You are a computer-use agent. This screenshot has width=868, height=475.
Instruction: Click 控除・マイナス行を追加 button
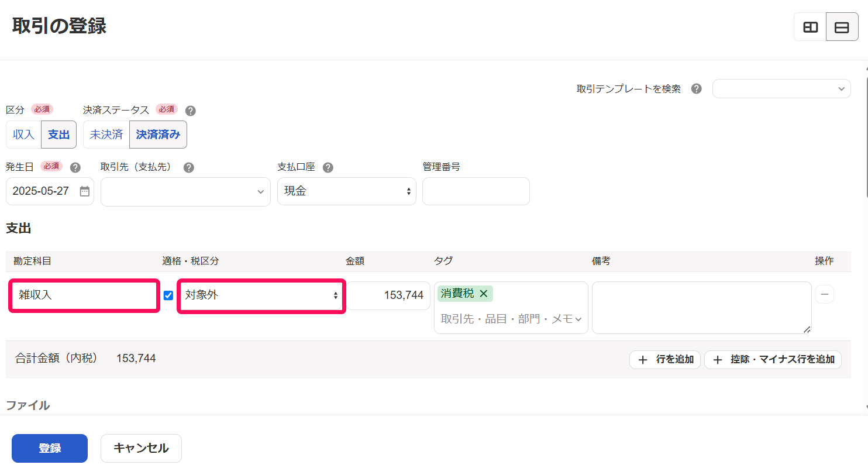click(x=773, y=360)
